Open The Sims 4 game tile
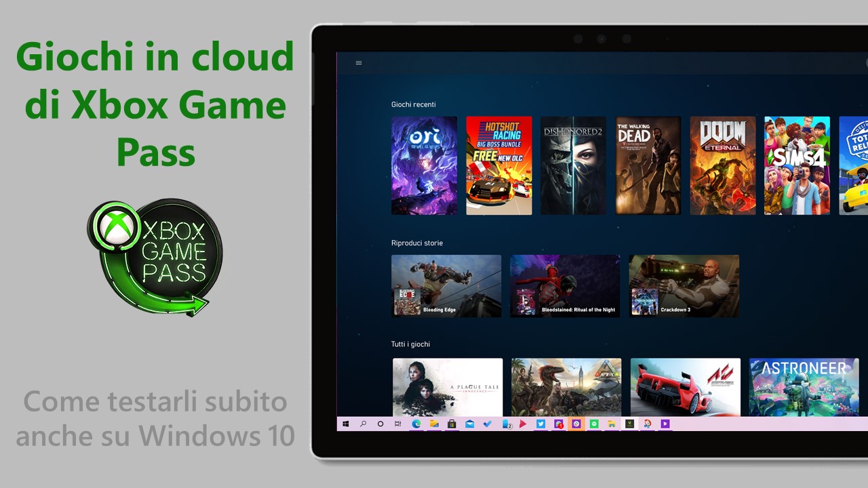The image size is (868, 488). (x=797, y=165)
